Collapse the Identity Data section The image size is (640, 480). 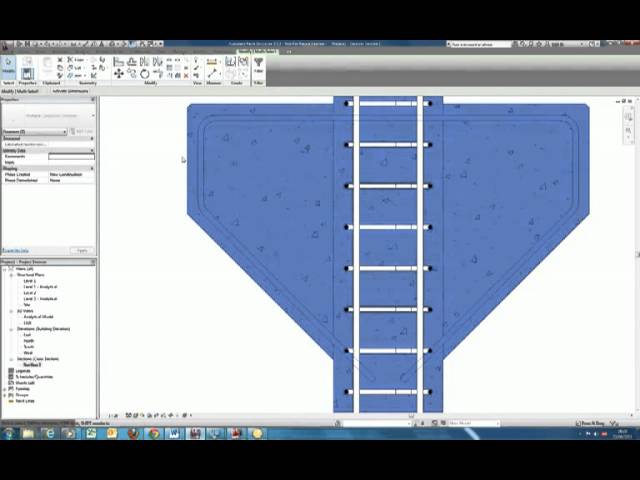[x=92, y=151]
